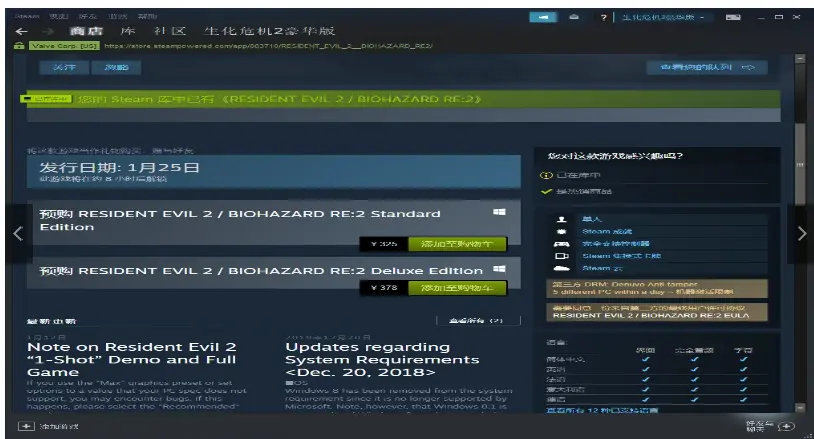This screenshot has width=814, height=439.
Task: Add Deluxe Edition ¥ 378 to cart
Action: (457, 288)
